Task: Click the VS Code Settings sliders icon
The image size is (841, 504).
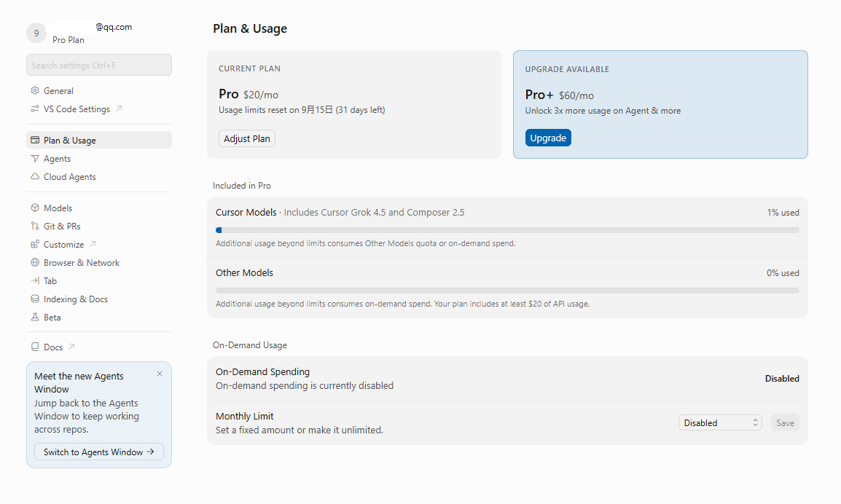Action: click(x=35, y=109)
